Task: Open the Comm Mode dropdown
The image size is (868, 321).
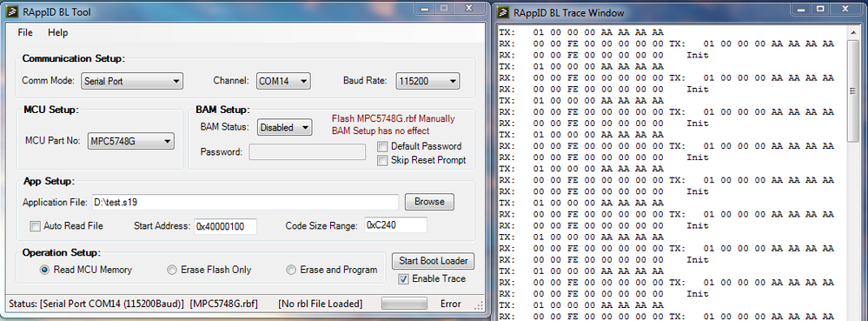Action: [132, 81]
